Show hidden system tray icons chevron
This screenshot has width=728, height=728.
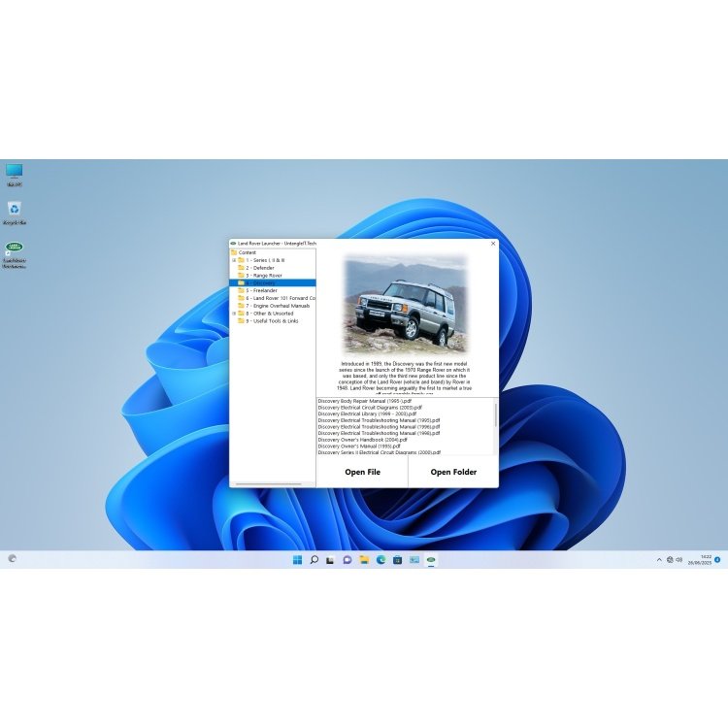(x=659, y=560)
